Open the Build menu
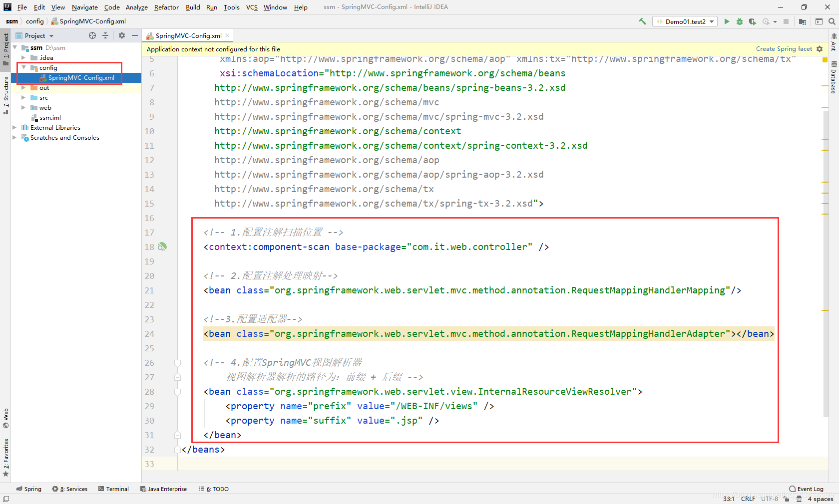 [193, 7]
